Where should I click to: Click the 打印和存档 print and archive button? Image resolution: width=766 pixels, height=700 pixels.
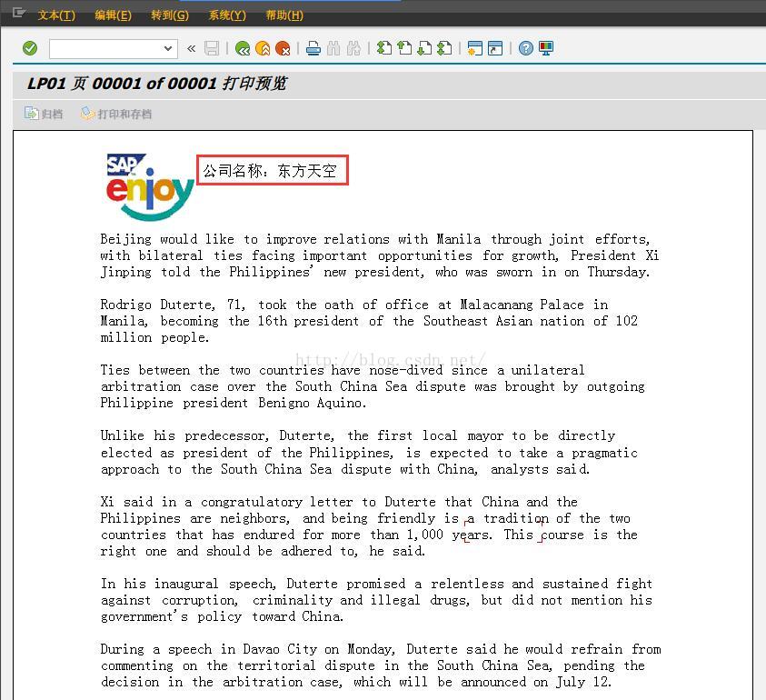click(115, 114)
